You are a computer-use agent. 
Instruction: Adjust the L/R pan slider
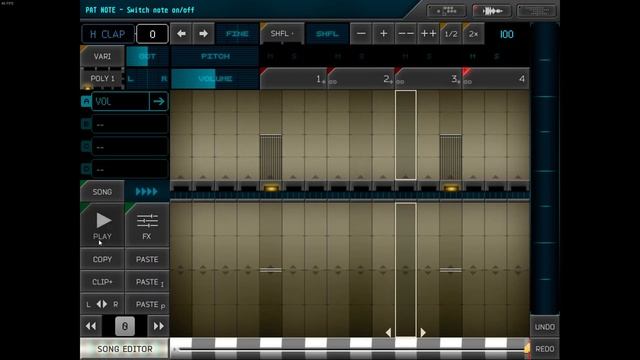pos(147,79)
